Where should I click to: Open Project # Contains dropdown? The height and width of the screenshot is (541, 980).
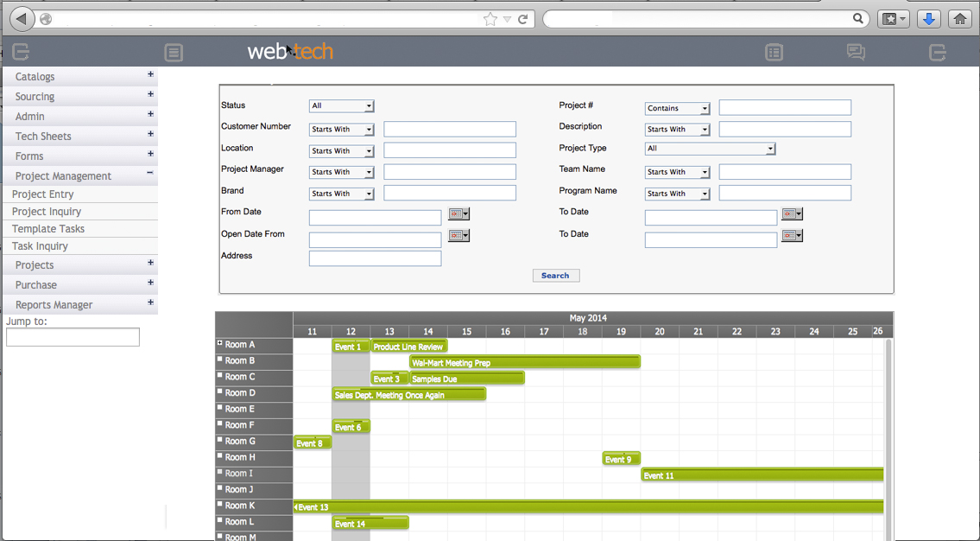[678, 108]
